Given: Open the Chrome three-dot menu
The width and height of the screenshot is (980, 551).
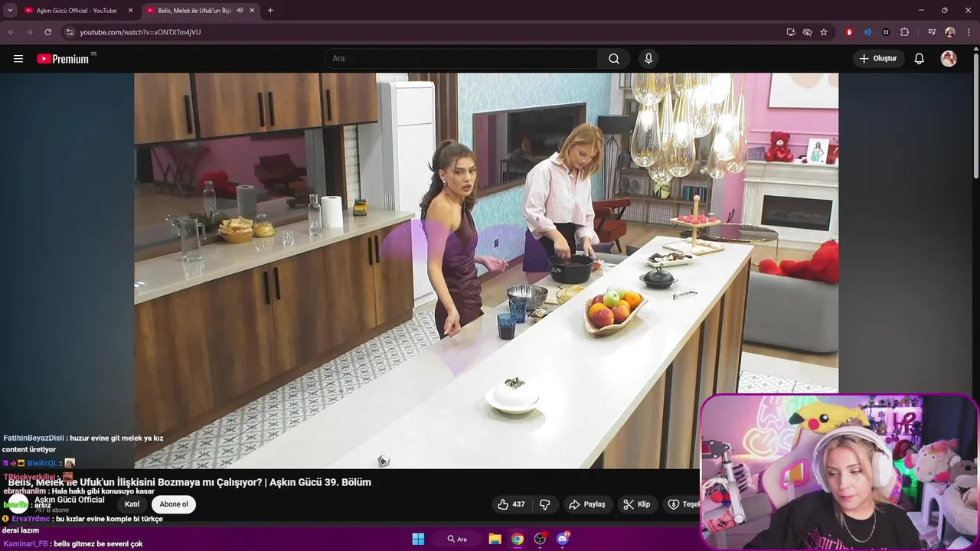Looking at the screenshot, I should 968,32.
